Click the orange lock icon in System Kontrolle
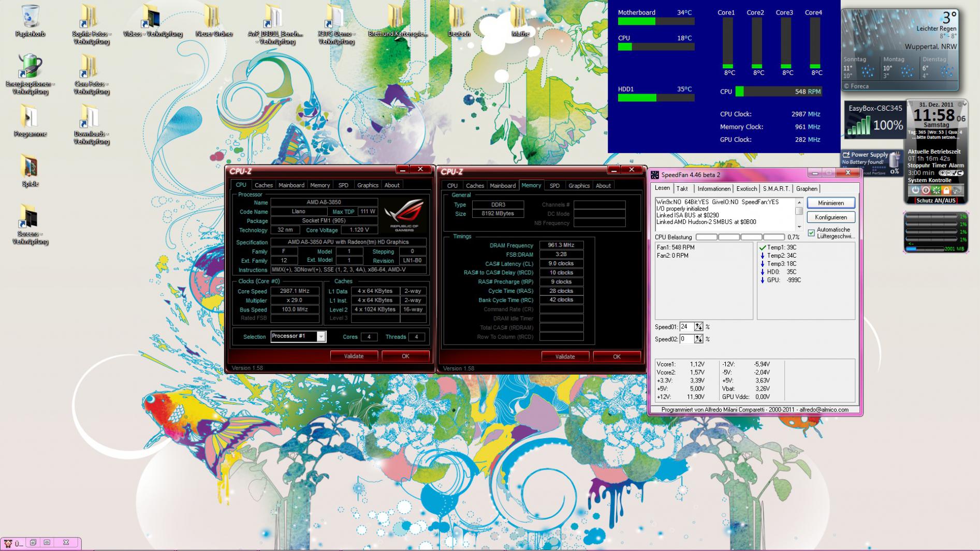The width and height of the screenshot is (980, 551). 946,190
